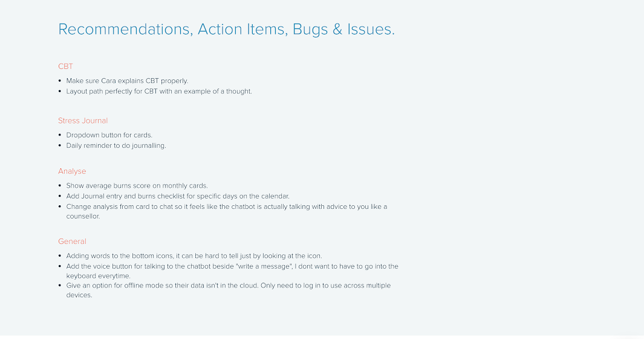
Task: Click the Show average burns score line
Action: click(x=137, y=186)
